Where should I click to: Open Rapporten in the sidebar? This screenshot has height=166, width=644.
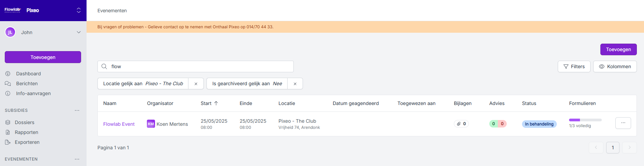coord(26,132)
